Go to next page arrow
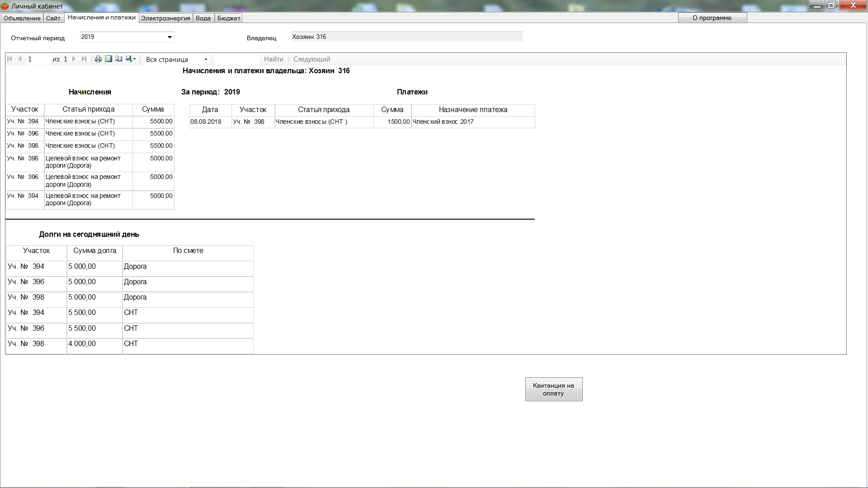The image size is (868, 488). click(x=74, y=59)
